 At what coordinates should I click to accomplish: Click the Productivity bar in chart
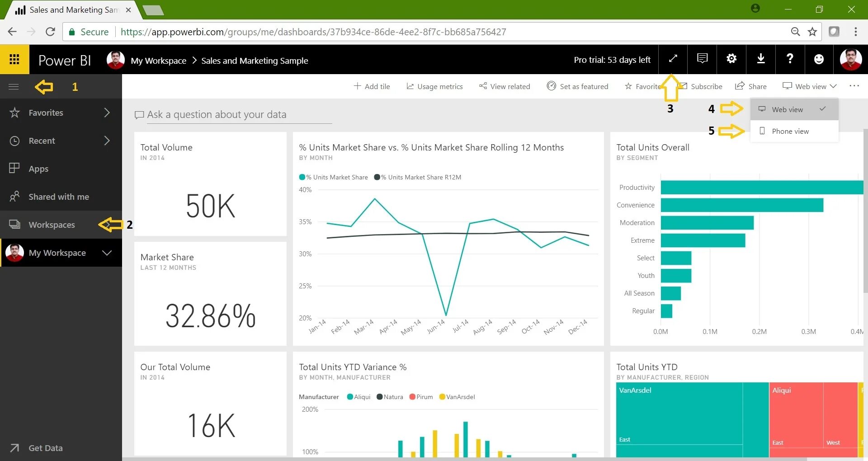pyautogui.click(x=762, y=187)
